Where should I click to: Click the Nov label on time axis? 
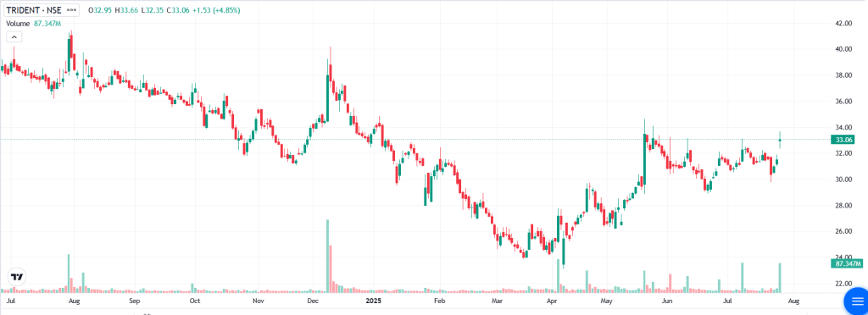click(x=259, y=301)
